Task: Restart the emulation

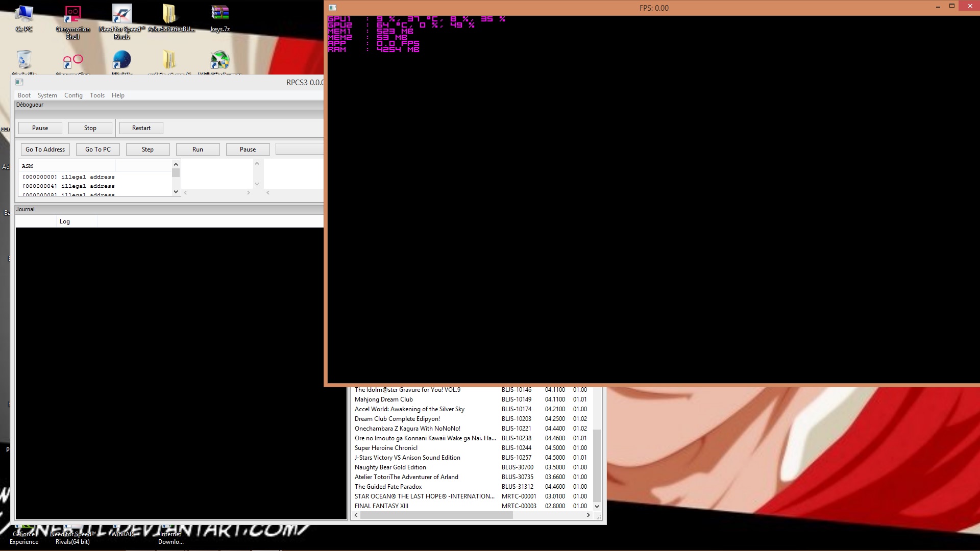Action: tap(141, 128)
